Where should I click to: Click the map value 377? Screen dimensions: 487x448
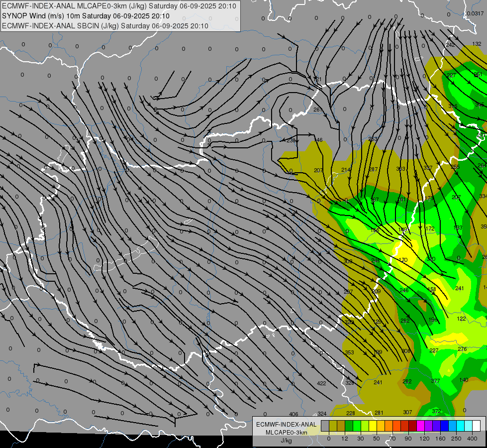click(435, 381)
